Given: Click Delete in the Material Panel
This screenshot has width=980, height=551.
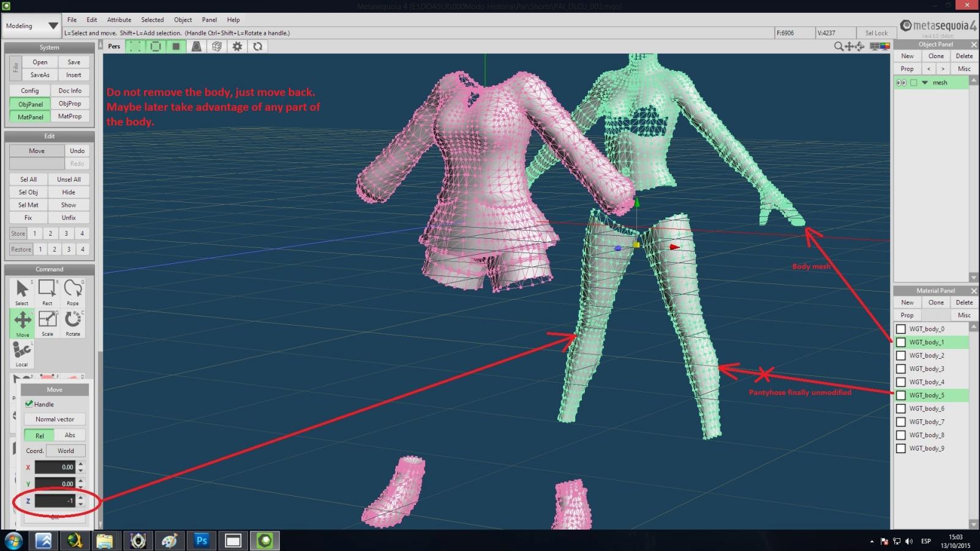Looking at the screenshot, I should click(x=964, y=302).
